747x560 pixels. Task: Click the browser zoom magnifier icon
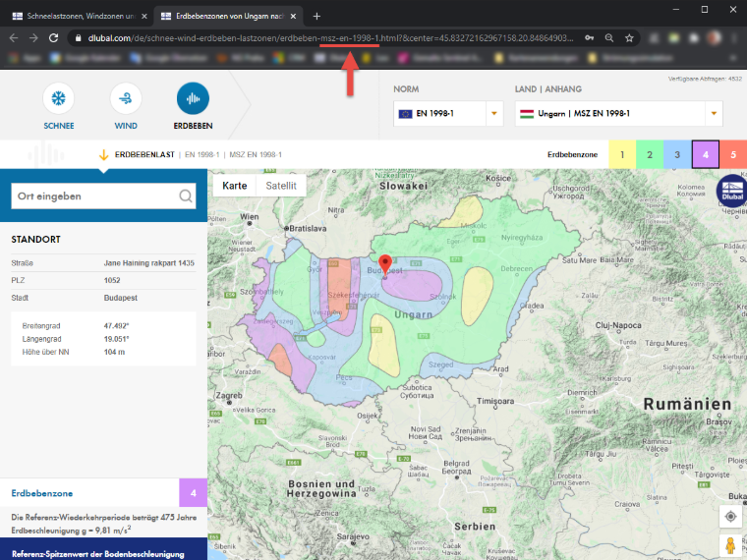(x=609, y=38)
